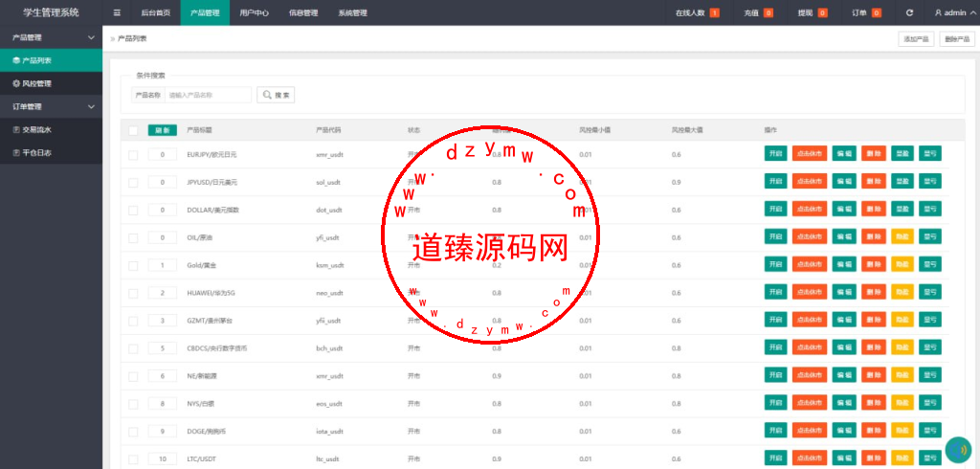Viewport: 980px width, 469px height.
Task: Check the DOGE/狗狗币 row checkbox
Action: click(x=133, y=432)
